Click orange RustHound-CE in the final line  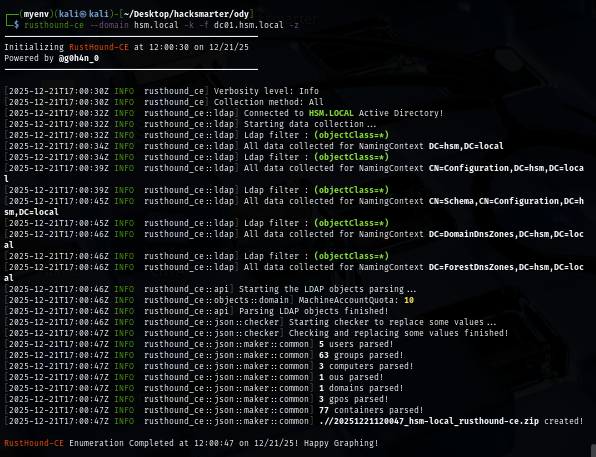click(x=34, y=444)
